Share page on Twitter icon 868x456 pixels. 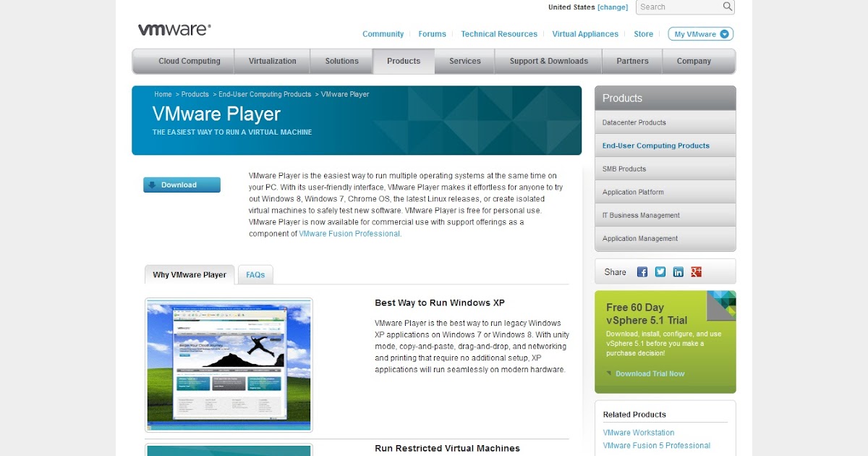click(x=660, y=272)
